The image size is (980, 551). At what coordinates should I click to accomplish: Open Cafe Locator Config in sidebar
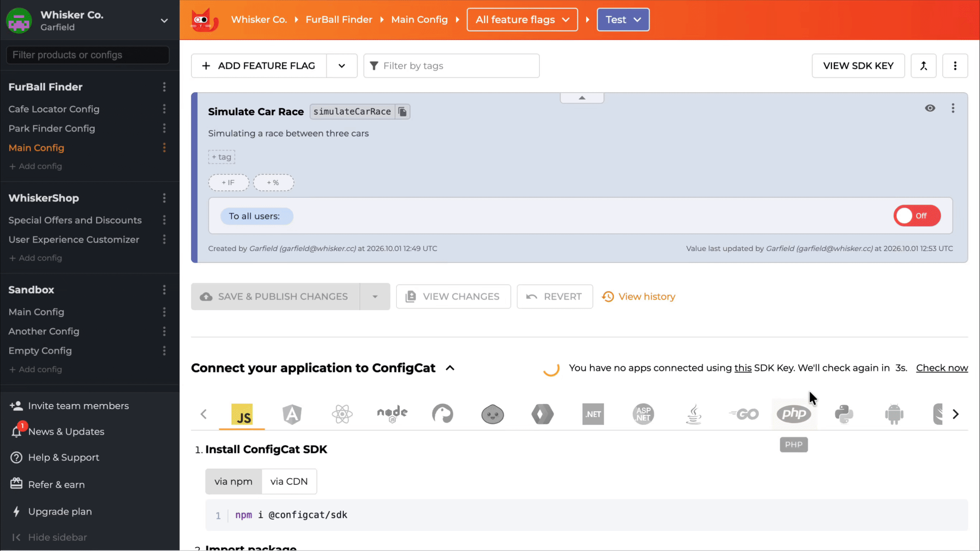(54, 109)
